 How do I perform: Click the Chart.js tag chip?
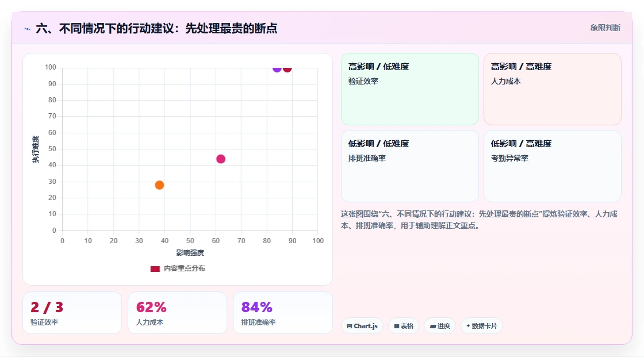click(362, 326)
